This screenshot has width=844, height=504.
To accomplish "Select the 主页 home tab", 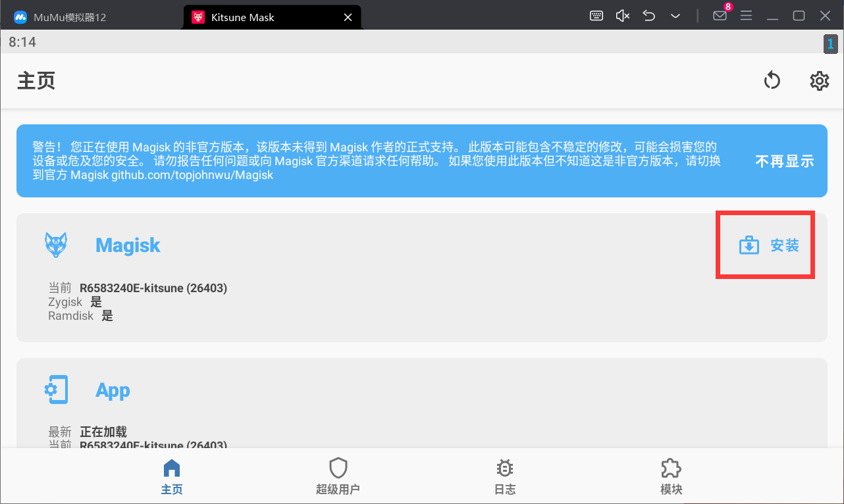I will click(x=172, y=476).
